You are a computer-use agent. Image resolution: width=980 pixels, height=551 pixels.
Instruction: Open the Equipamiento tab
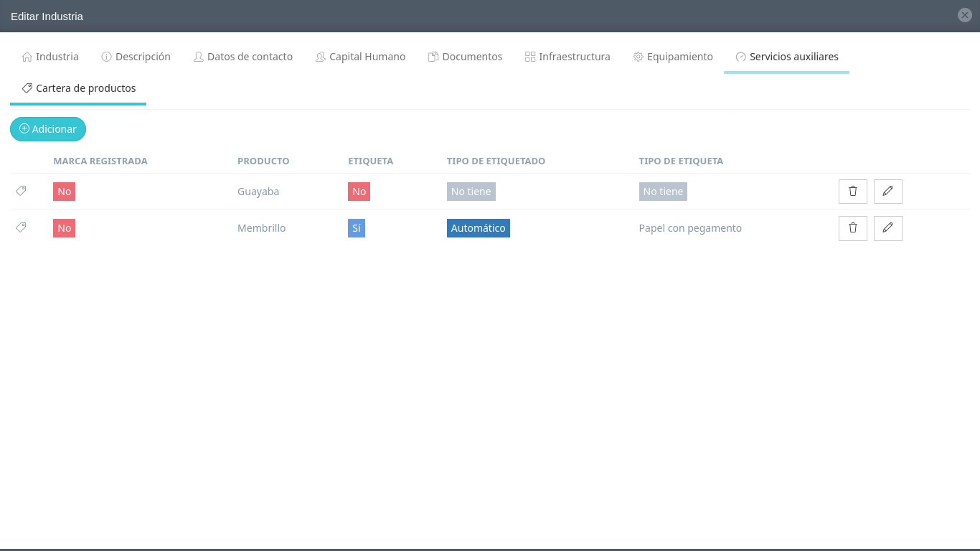[672, 57]
